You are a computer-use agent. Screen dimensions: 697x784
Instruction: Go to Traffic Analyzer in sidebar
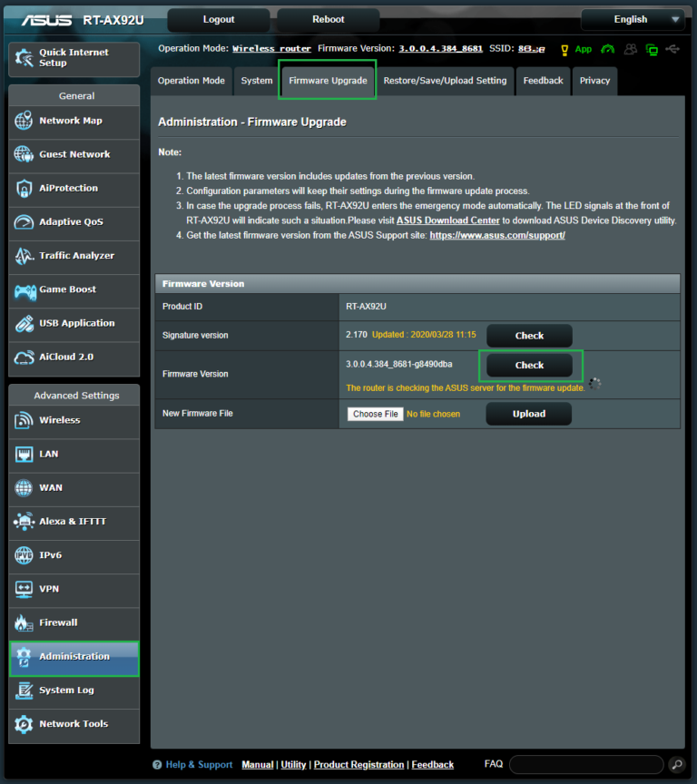pyautogui.click(x=74, y=257)
